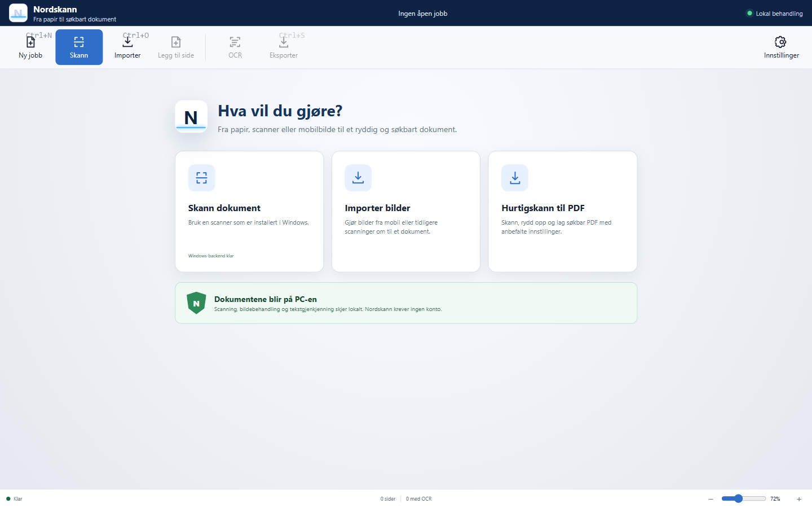Screen dimensions: 812x508
Task: Open the Skann dokument card
Action: coord(249,211)
